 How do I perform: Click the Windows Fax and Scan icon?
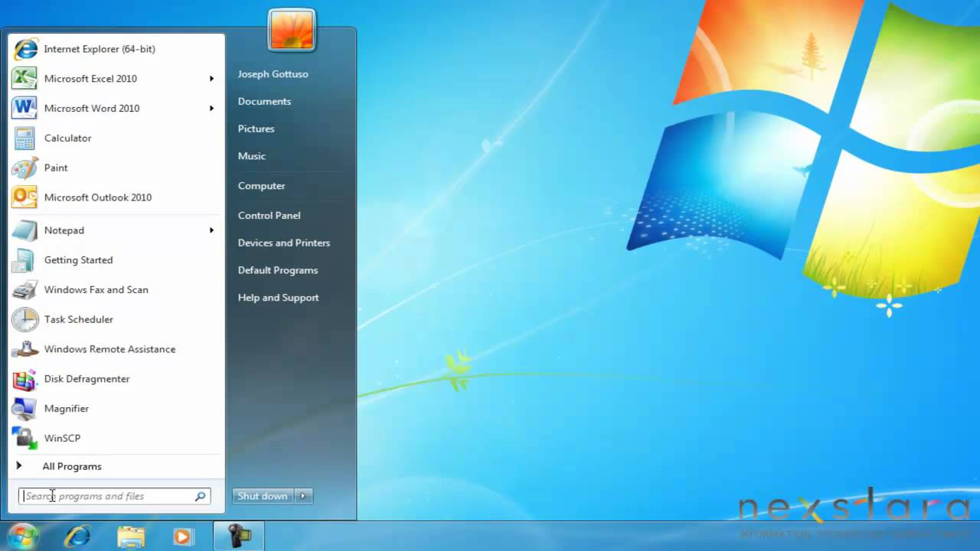point(24,290)
